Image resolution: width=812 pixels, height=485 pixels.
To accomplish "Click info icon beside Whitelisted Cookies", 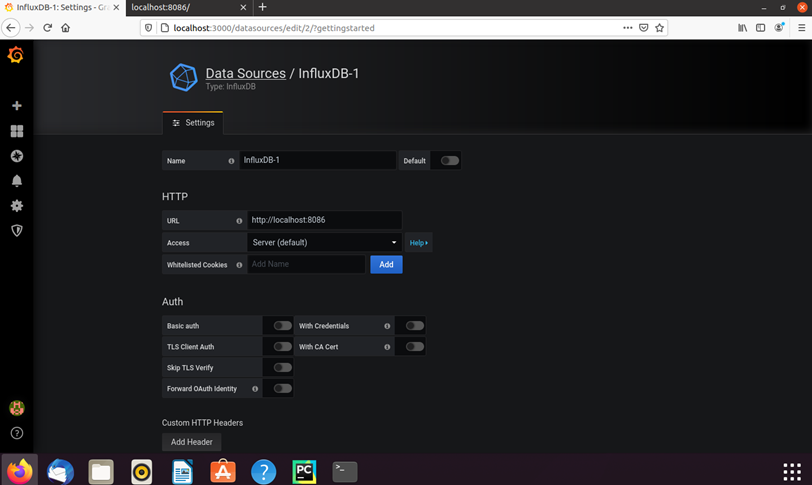I will 239,265.
